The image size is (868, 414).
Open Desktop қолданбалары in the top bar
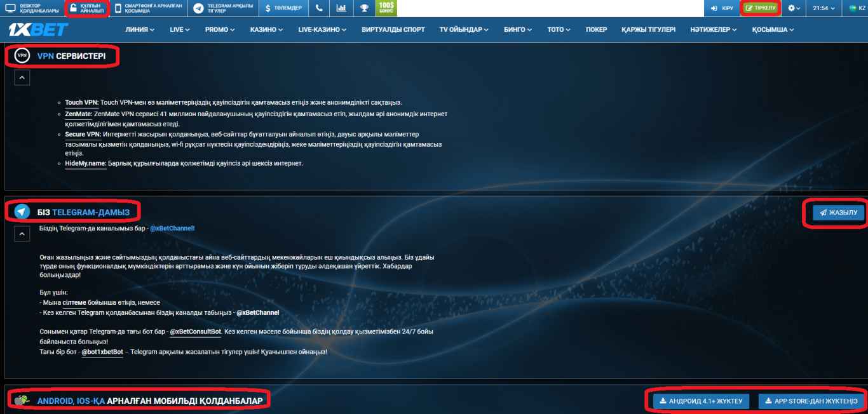(x=32, y=8)
